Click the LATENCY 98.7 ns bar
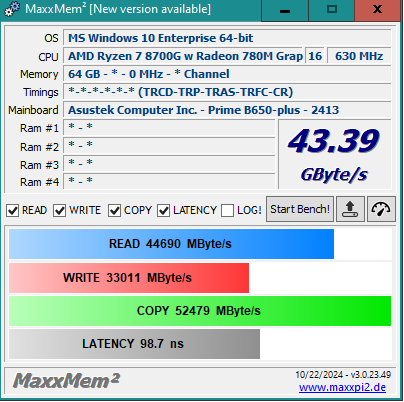 pos(134,344)
